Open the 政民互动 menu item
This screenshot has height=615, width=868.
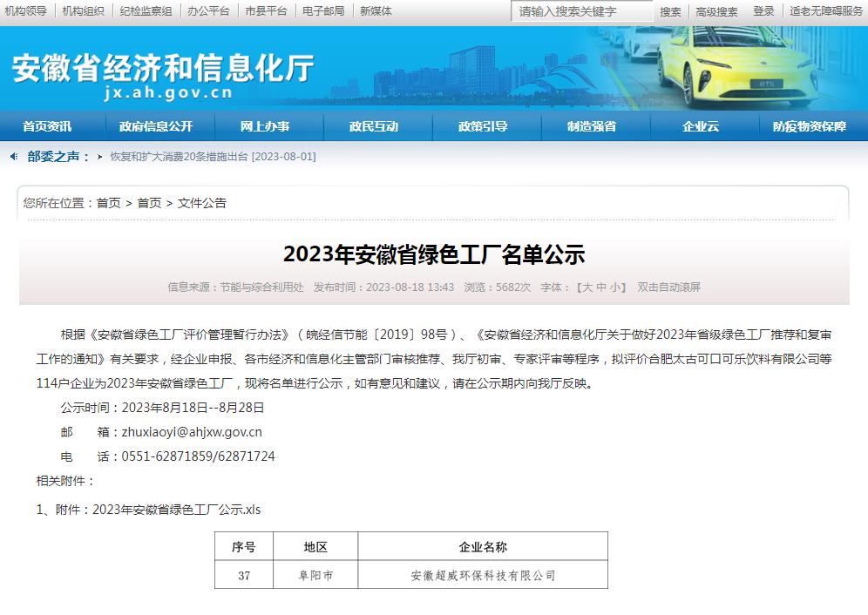click(x=374, y=126)
